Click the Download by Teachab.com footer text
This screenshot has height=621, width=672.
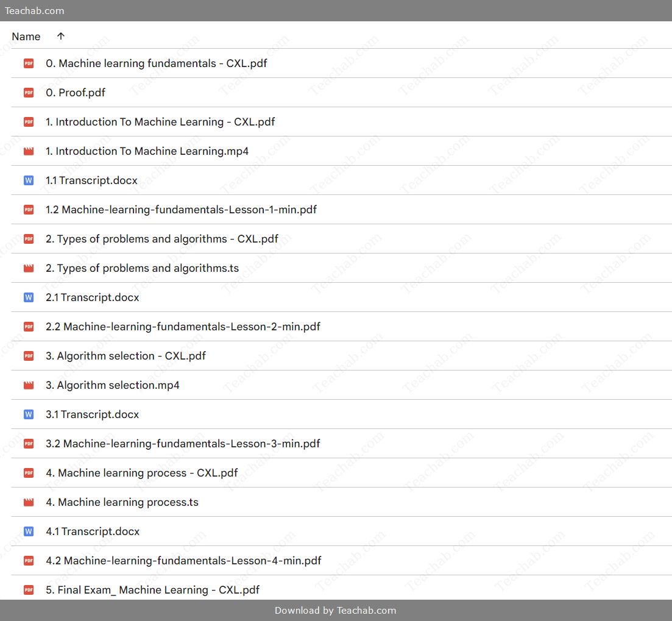coord(336,610)
